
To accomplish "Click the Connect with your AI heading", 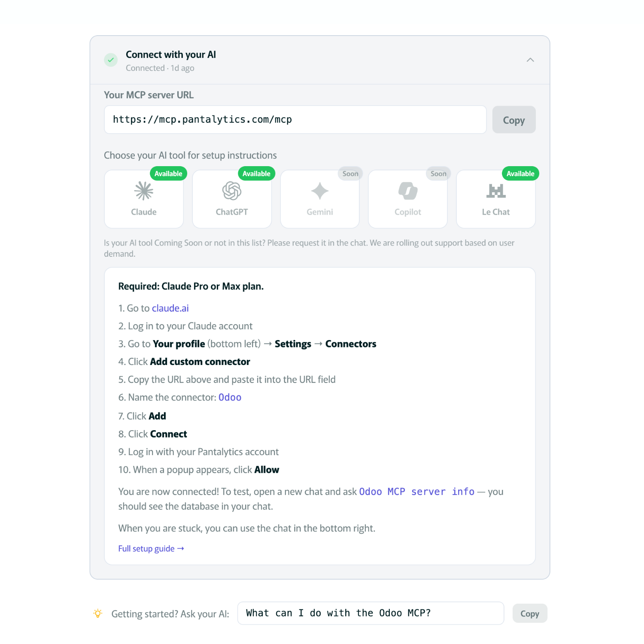I will 170,55.
